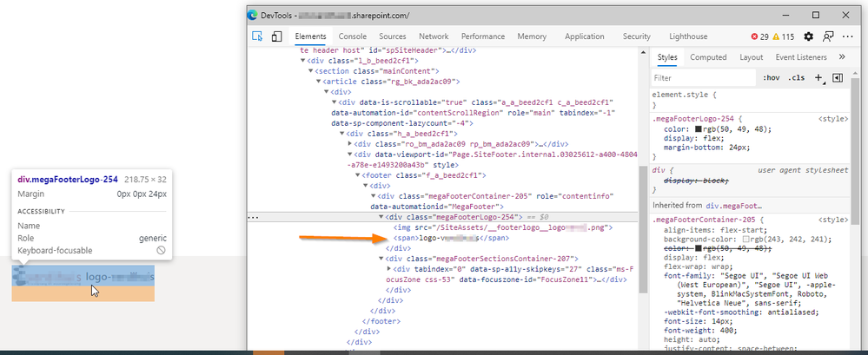Open the Event Listeners pane tab

pos(801,57)
